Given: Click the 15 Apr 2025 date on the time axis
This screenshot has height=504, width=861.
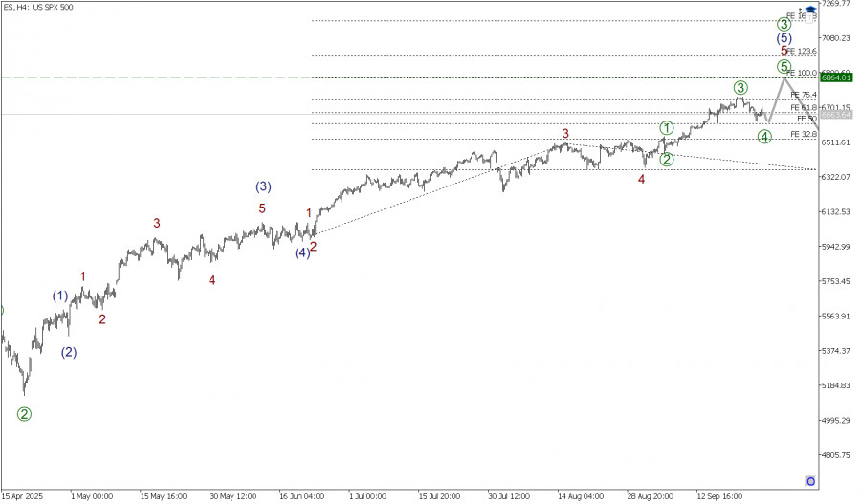Looking at the screenshot, I should click(x=24, y=496).
